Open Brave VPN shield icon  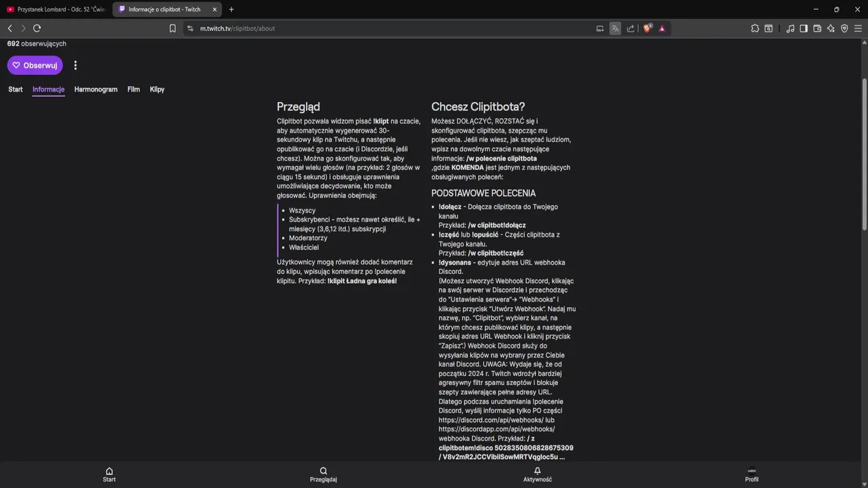coord(844,28)
